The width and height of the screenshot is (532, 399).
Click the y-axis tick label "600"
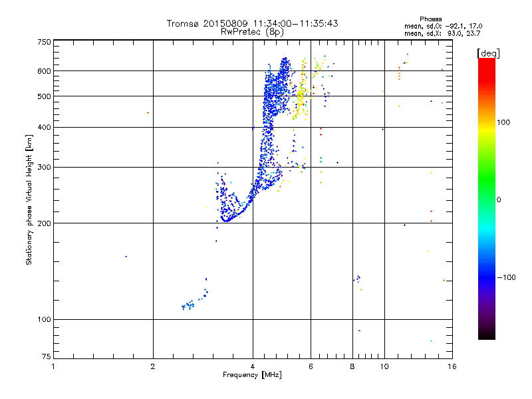(44, 71)
